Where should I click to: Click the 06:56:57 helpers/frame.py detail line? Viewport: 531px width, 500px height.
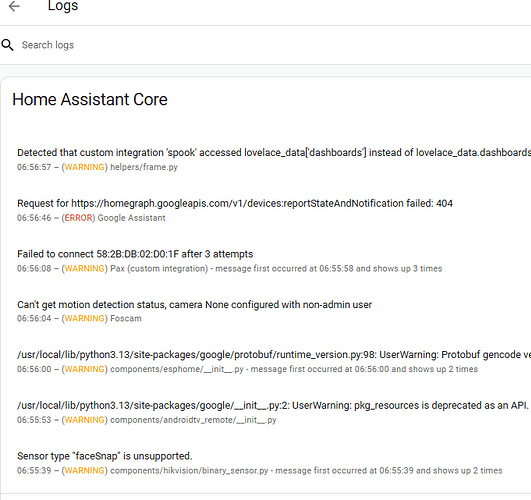(x=97, y=167)
